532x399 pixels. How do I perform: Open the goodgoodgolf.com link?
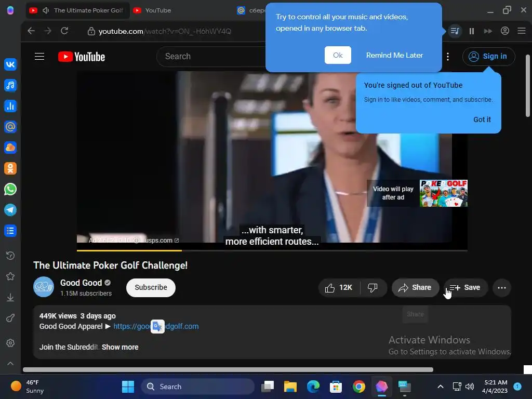pos(156,326)
